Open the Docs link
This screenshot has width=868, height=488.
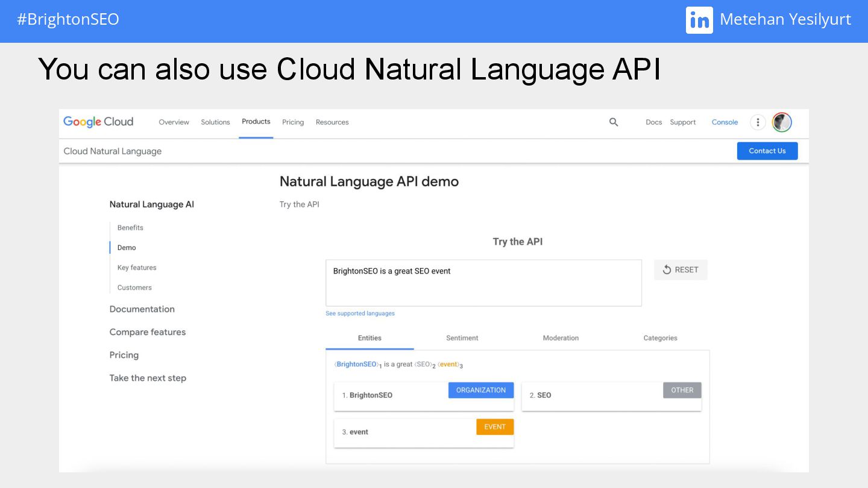click(654, 122)
